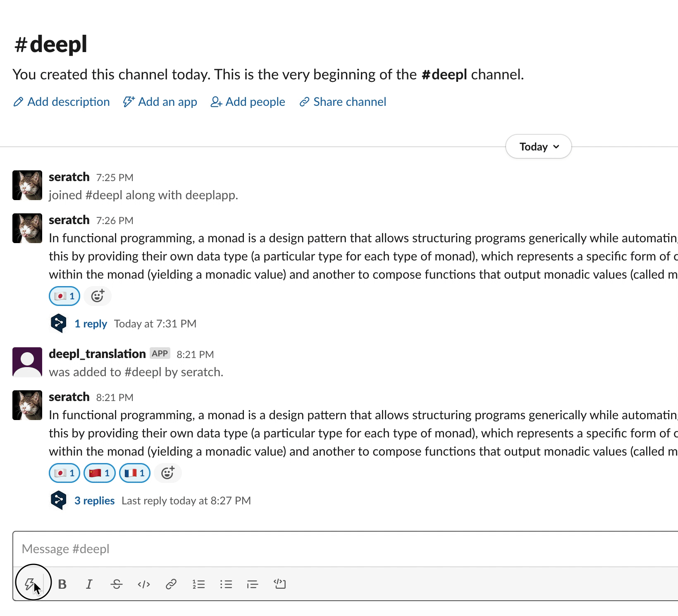Click 'Last reply today at 8:27 PM' text
Viewport: 678px width, 616px height.
coord(186,501)
